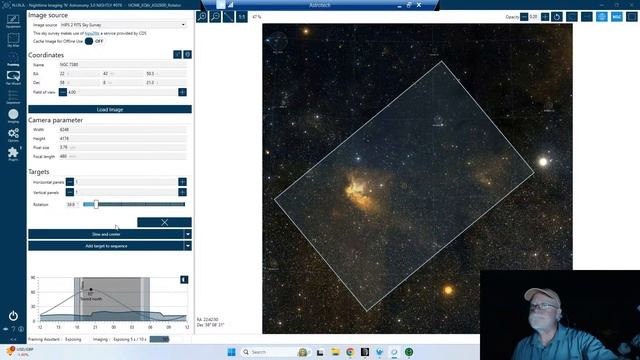This screenshot has height=360, width=640.
Task: Decrease Vertical panels with minus button
Action: 70,192
